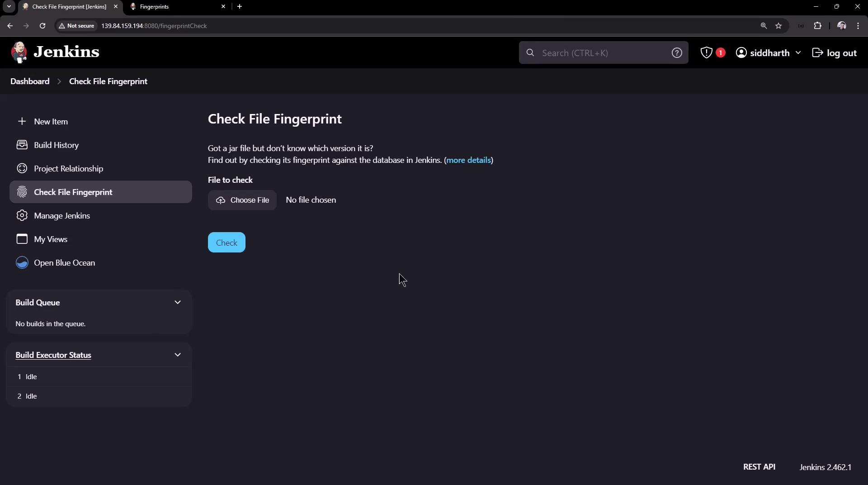Click the blue Check button
The image size is (868, 485).
coord(226,242)
